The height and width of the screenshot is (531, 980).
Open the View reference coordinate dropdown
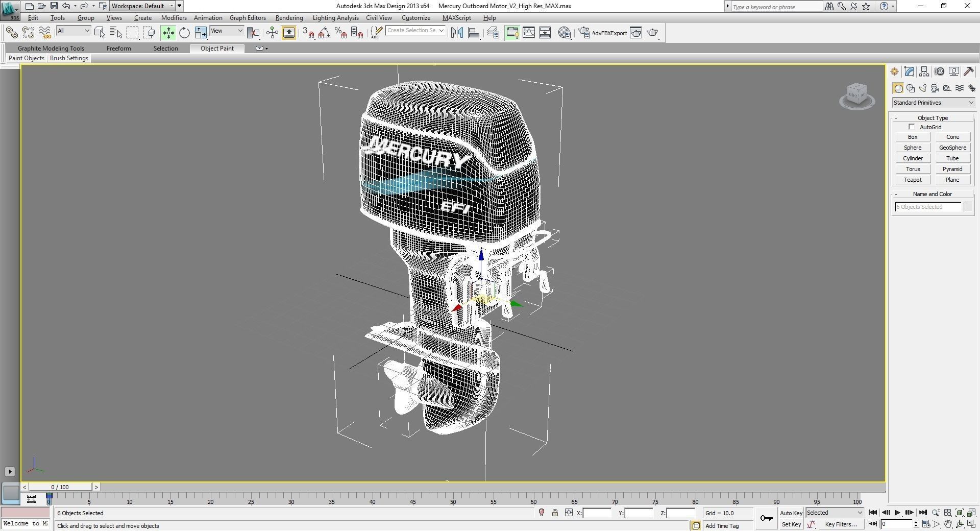coord(227,31)
